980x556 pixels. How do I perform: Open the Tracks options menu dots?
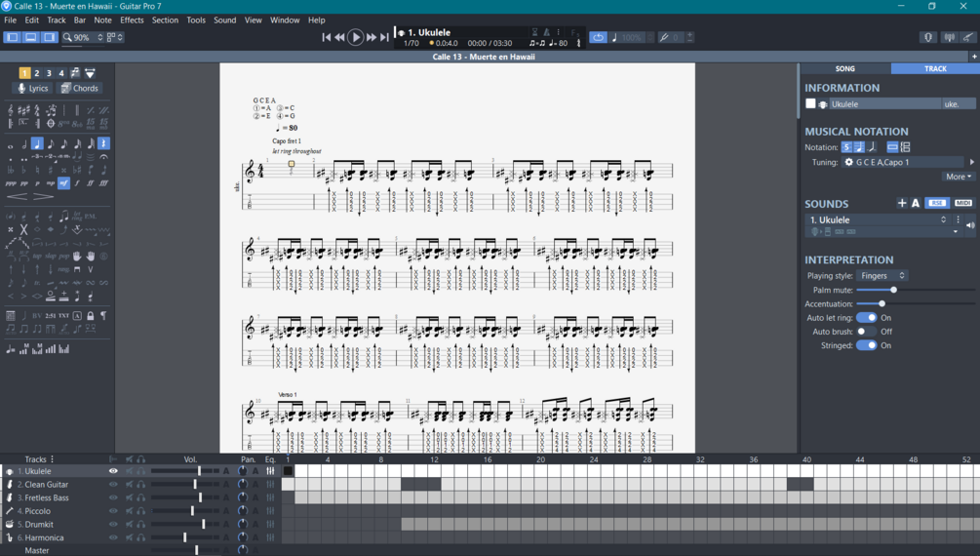52,459
